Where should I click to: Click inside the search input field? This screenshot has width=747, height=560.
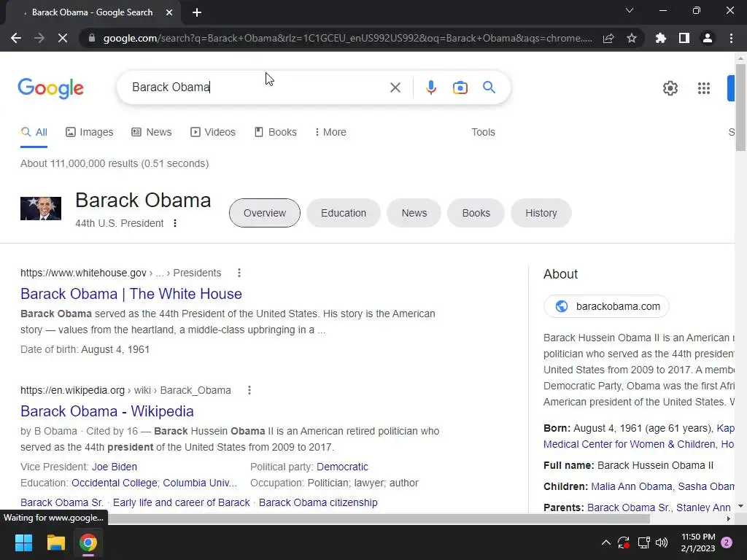coord(258,87)
